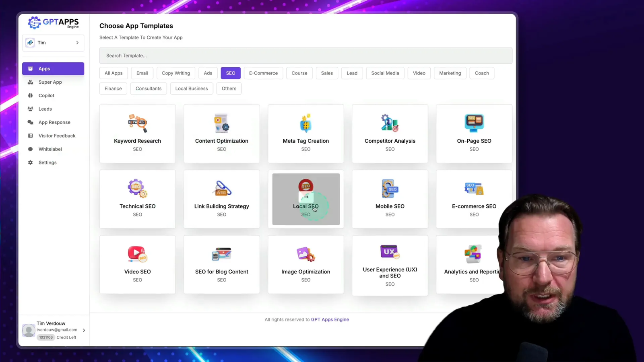
Task: Select the Marketing filter tab
Action: (x=450, y=73)
